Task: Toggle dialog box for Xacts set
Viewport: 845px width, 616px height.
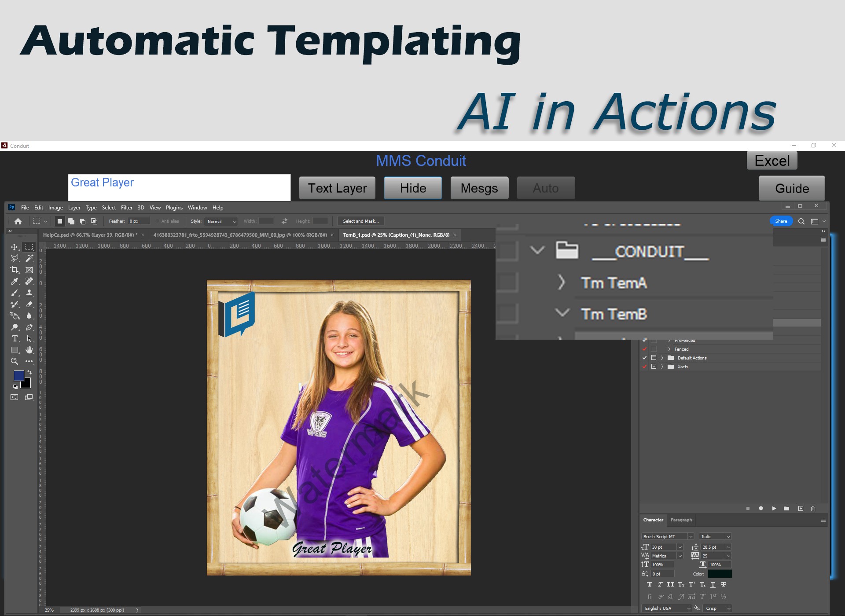Action: [654, 367]
